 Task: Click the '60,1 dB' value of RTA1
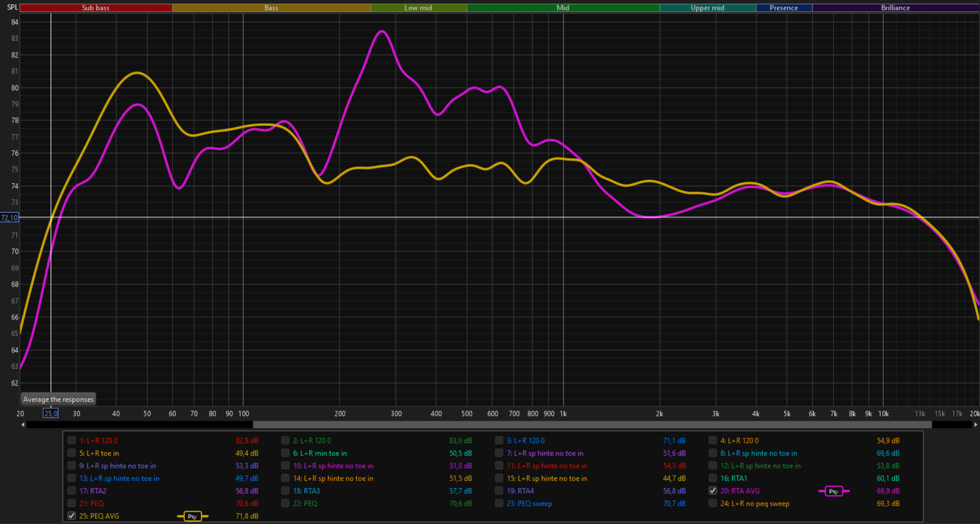tap(888, 478)
